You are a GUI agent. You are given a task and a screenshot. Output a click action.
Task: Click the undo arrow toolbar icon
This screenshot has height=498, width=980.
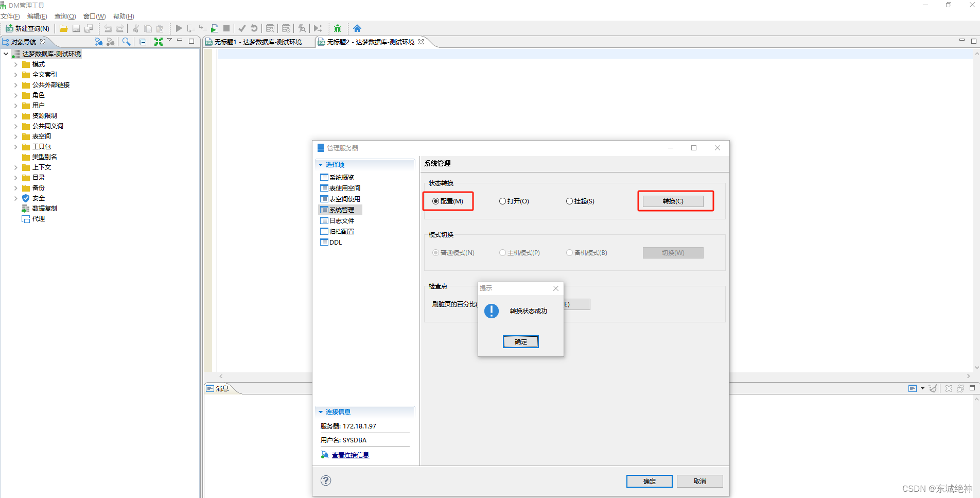(108, 28)
